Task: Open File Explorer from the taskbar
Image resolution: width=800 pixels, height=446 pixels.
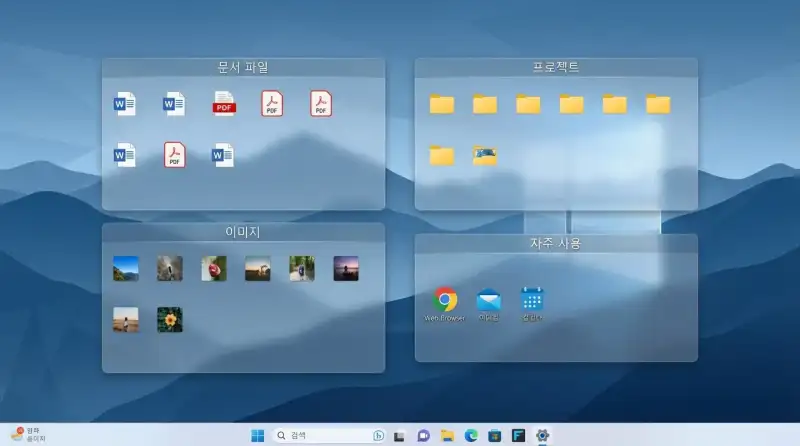Action: pos(447,435)
